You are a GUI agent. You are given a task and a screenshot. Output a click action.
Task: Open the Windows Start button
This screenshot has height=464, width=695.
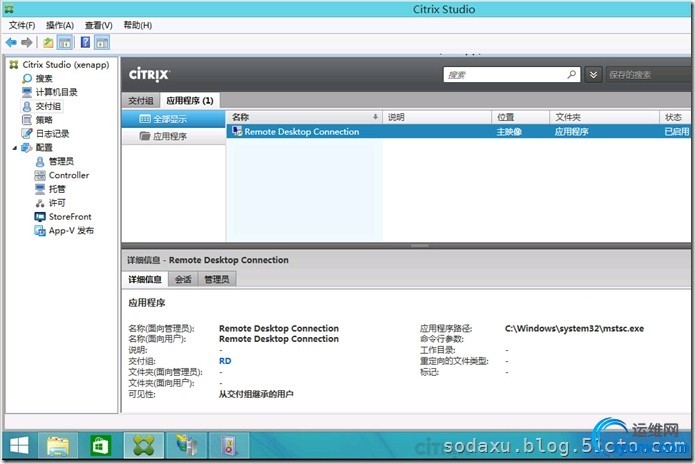click(19, 445)
